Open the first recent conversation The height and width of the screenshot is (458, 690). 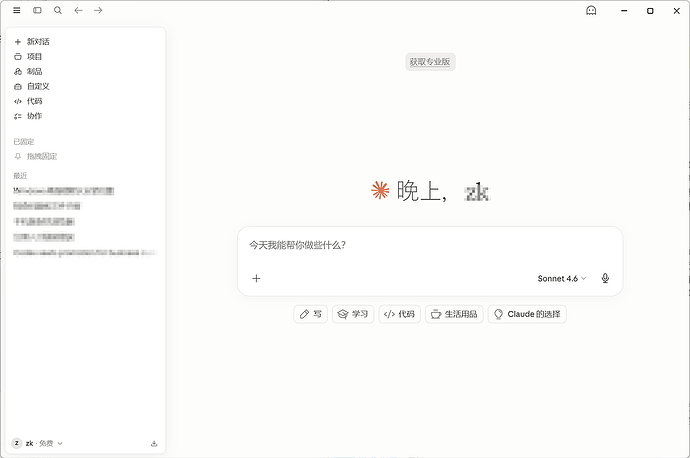[x=63, y=191]
